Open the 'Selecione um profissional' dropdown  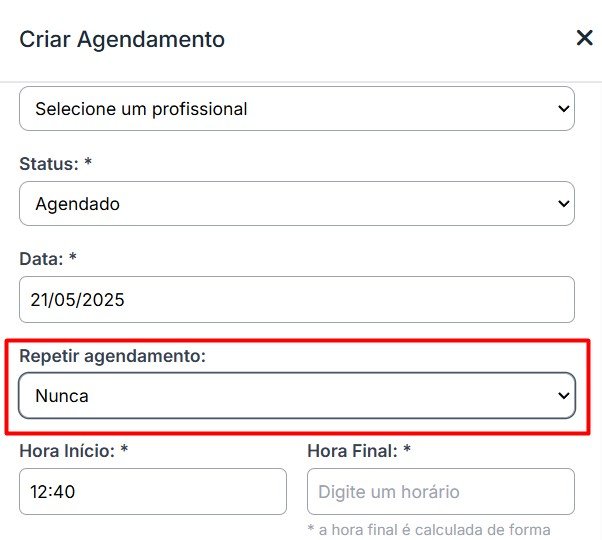pyautogui.click(x=296, y=109)
